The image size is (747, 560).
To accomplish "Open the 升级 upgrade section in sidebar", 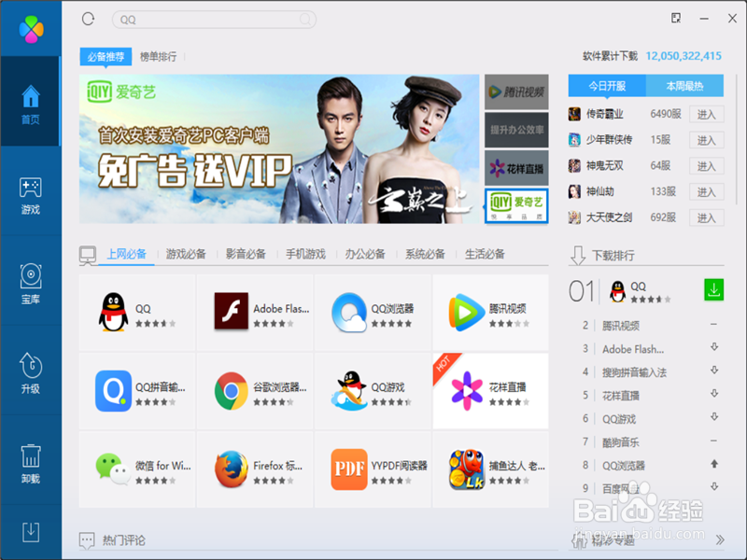I will coord(31,373).
